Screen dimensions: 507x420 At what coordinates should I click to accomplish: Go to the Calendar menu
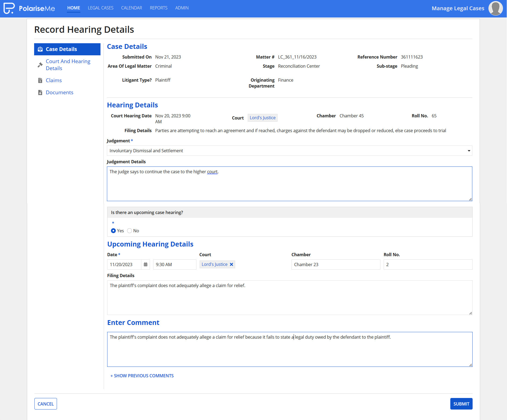pos(132,8)
